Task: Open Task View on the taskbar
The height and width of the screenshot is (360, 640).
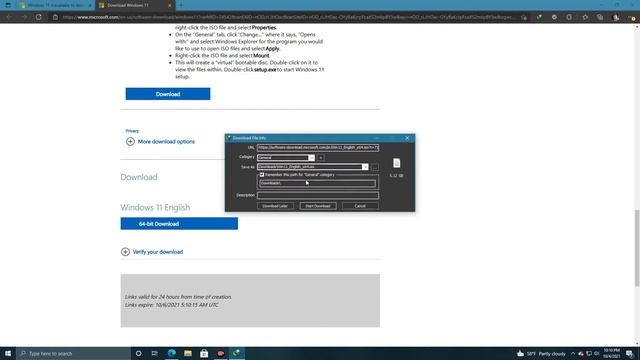Action: tap(155, 353)
